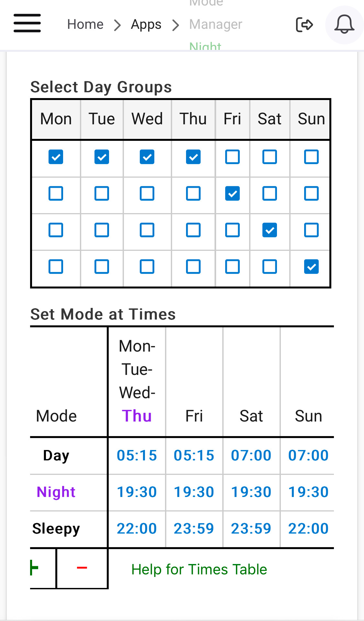Edit Day mode time for Mon-Tue-Wed-Thu
364x621 pixels.
pyautogui.click(x=137, y=455)
